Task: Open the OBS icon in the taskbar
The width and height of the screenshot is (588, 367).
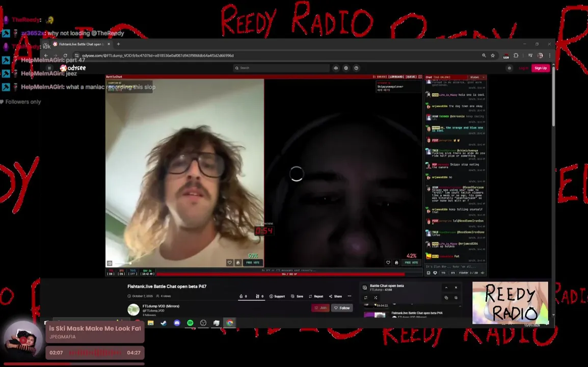Action: 203,323
